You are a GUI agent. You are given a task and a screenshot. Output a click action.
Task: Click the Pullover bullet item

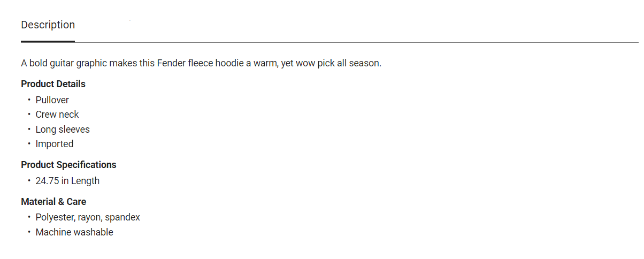52,100
